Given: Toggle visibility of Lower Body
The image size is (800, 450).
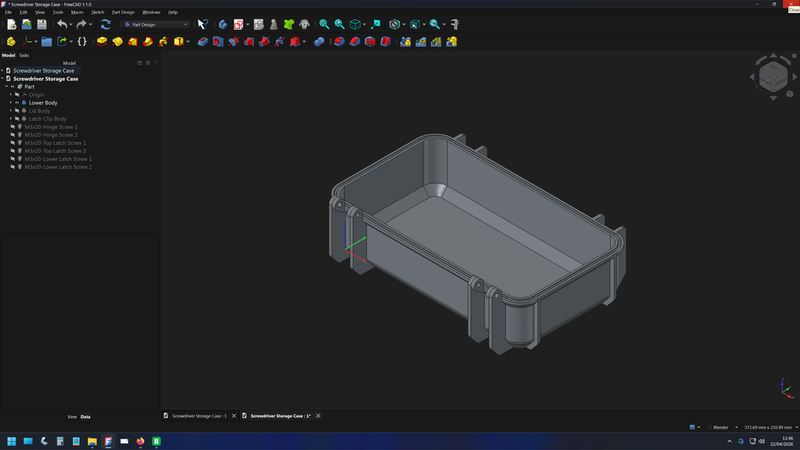Looking at the screenshot, I should coord(16,103).
